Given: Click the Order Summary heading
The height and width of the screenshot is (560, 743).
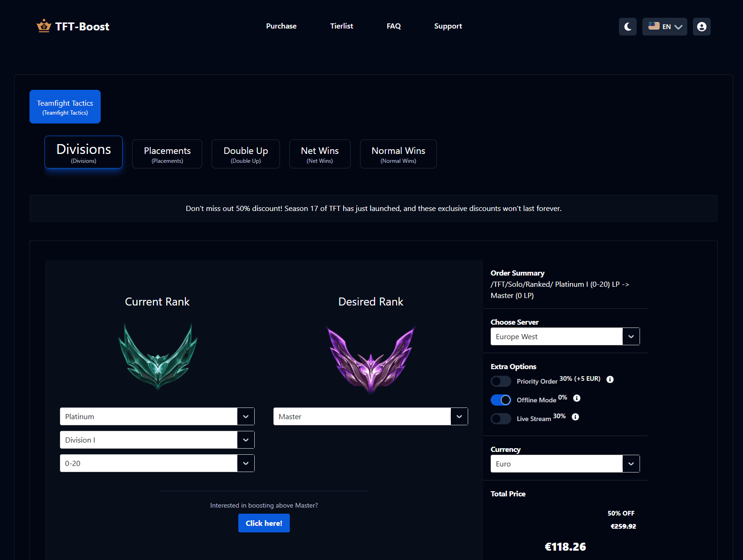Looking at the screenshot, I should coord(517,273).
